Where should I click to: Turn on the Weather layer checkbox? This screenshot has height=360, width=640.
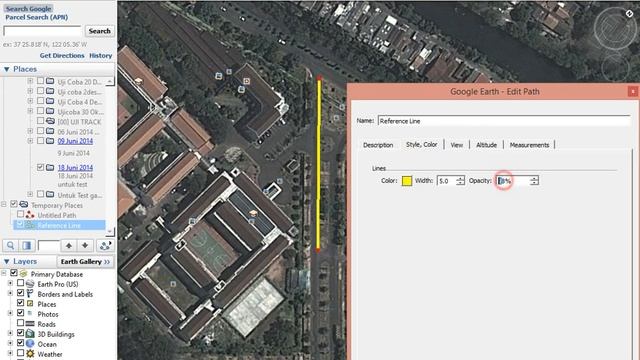pos(20,353)
